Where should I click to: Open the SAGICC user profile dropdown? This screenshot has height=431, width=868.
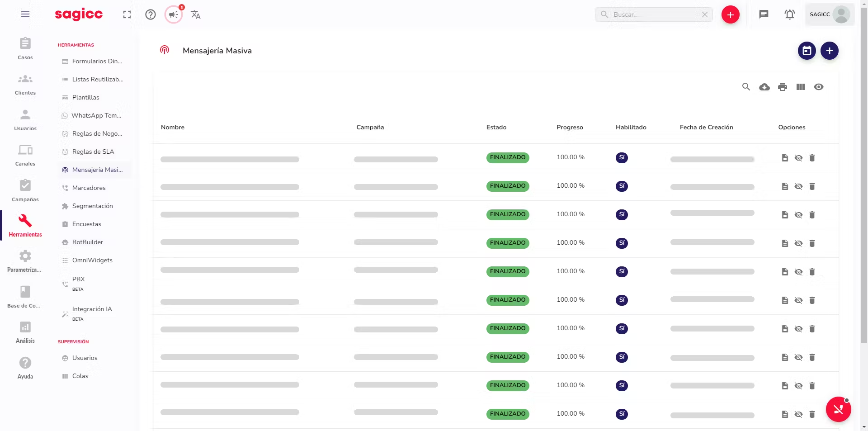(x=829, y=14)
